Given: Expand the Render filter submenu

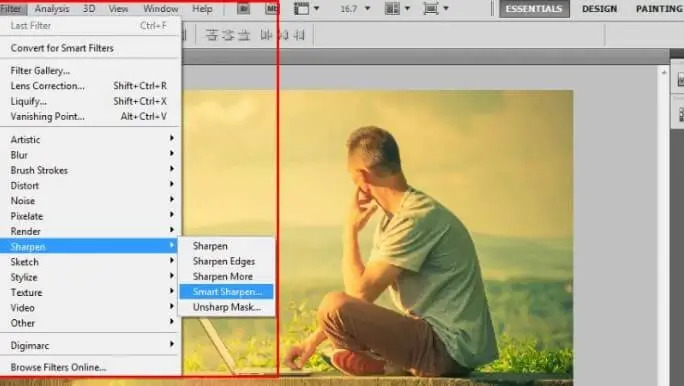Looking at the screenshot, I should [x=90, y=231].
